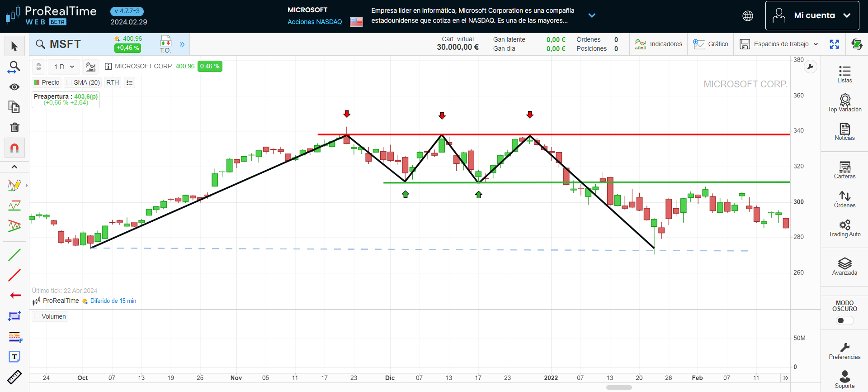Screen dimensions: 868x392
Task: Click the fullscreen expand icon
Action: 835,44
